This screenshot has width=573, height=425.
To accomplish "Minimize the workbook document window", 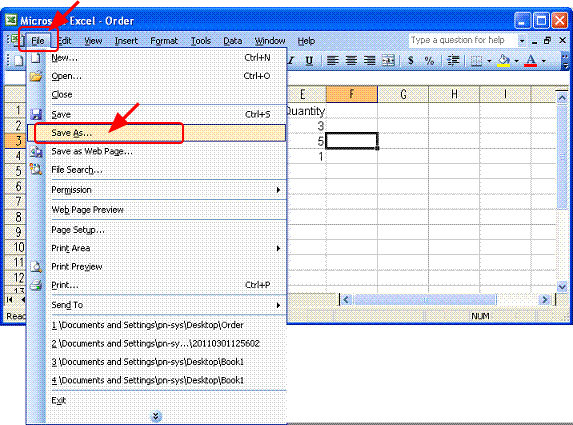I will [x=534, y=41].
